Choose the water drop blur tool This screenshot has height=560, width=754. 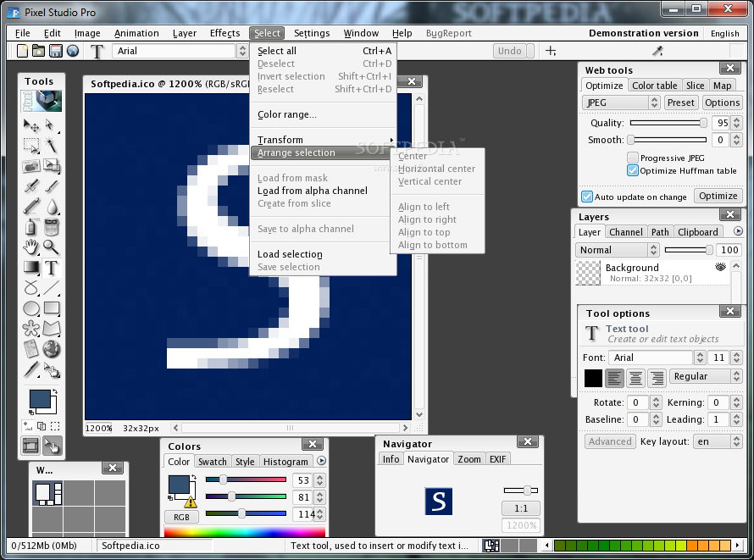(51, 207)
